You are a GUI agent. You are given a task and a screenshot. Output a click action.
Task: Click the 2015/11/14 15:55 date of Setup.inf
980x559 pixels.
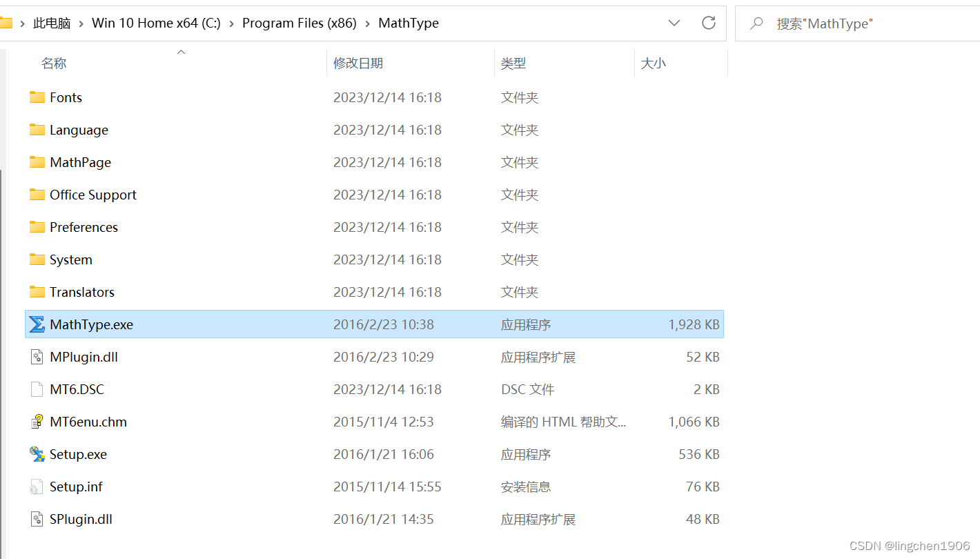[x=387, y=487]
